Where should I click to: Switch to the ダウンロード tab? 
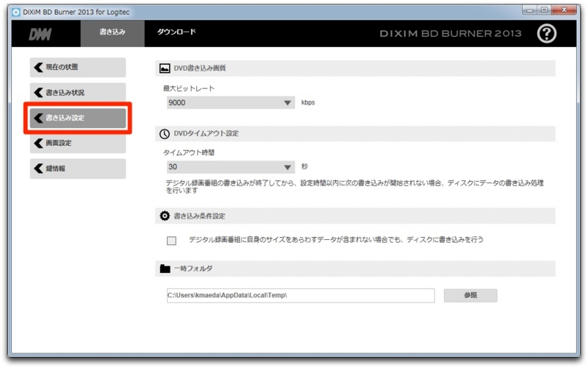click(176, 32)
